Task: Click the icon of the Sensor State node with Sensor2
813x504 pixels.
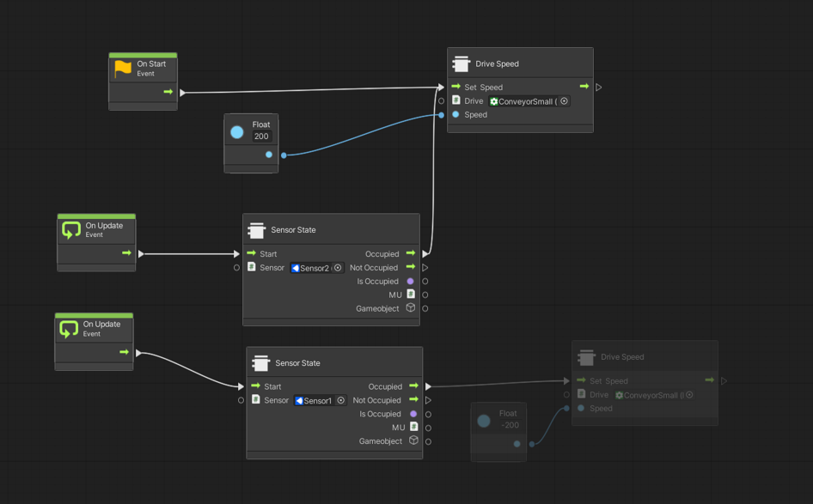Action: pos(256,230)
